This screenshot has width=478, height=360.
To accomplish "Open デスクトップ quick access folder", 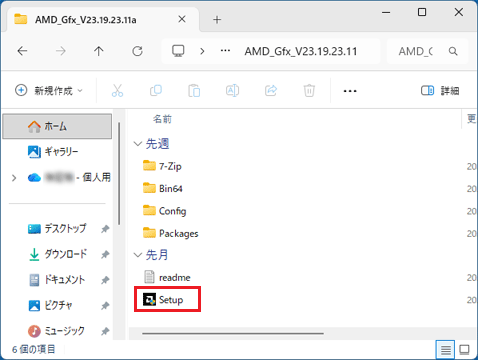I will 57,228.
